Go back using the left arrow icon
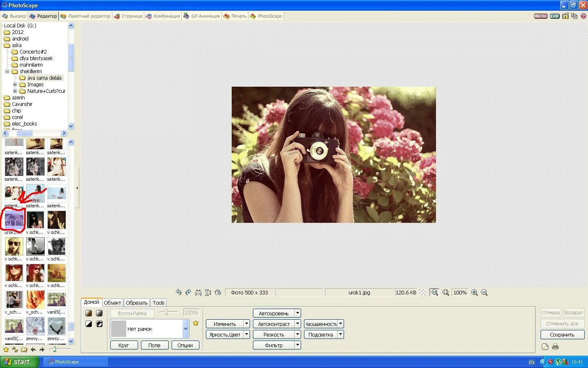Screen dimensions: 588x368 point(33,350)
